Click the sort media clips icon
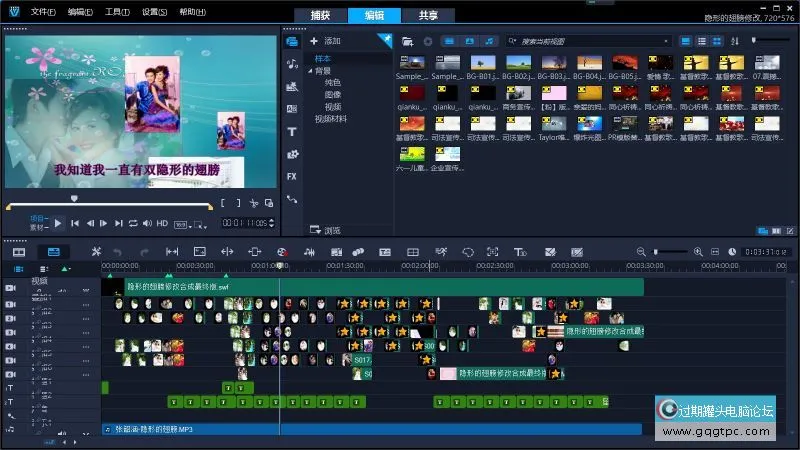800x450 pixels. click(x=736, y=41)
